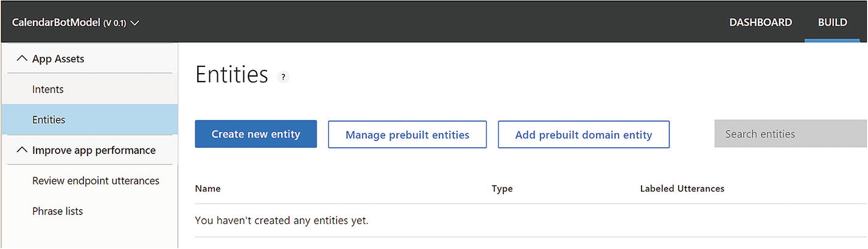The width and height of the screenshot is (868, 249).
Task: Open the version dropdown arrow beside CalendarBotModel
Action: click(135, 23)
